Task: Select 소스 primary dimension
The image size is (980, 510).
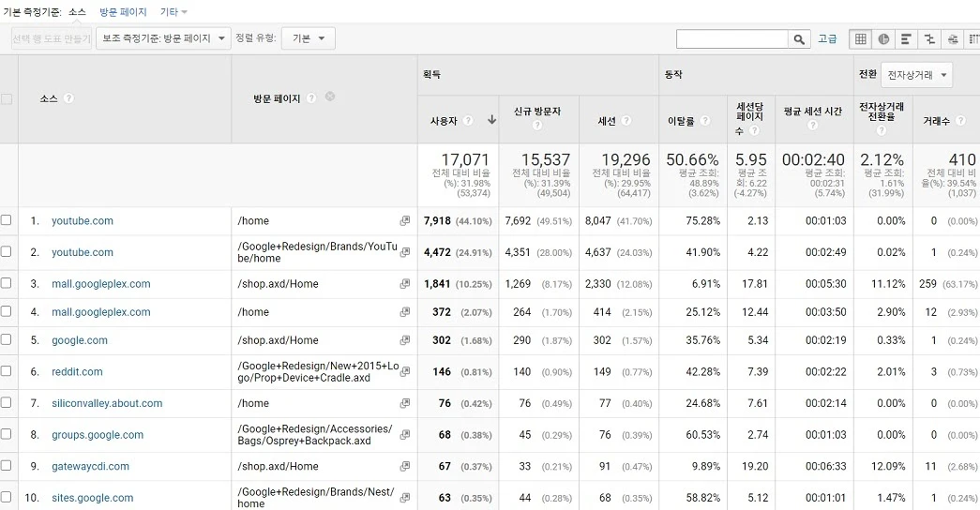Action: coord(77,12)
